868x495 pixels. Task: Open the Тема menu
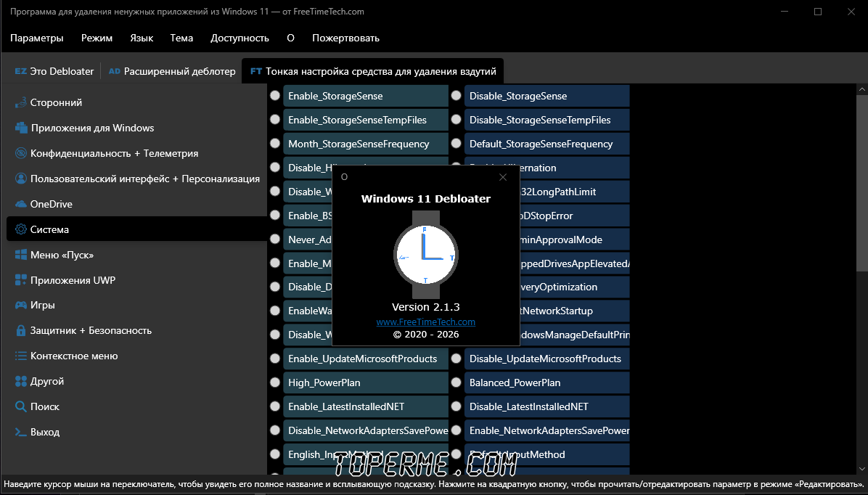[x=181, y=38]
